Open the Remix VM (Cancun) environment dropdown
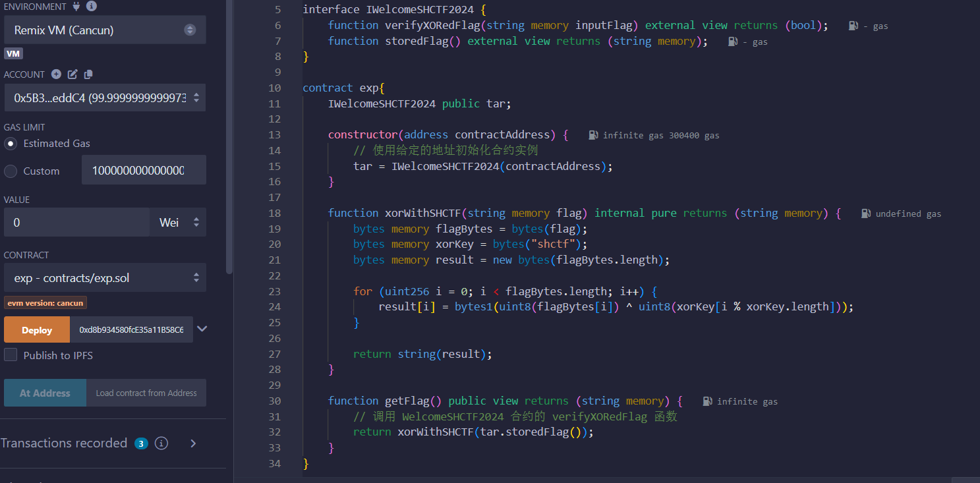This screenshot has width=980, height=483. 105,30
